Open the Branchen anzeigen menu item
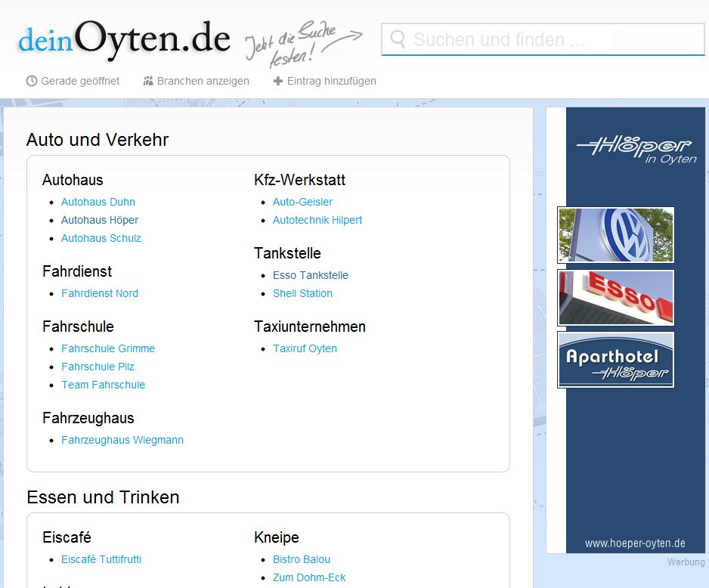Screen dimensions: 709x588 (197, 81)
